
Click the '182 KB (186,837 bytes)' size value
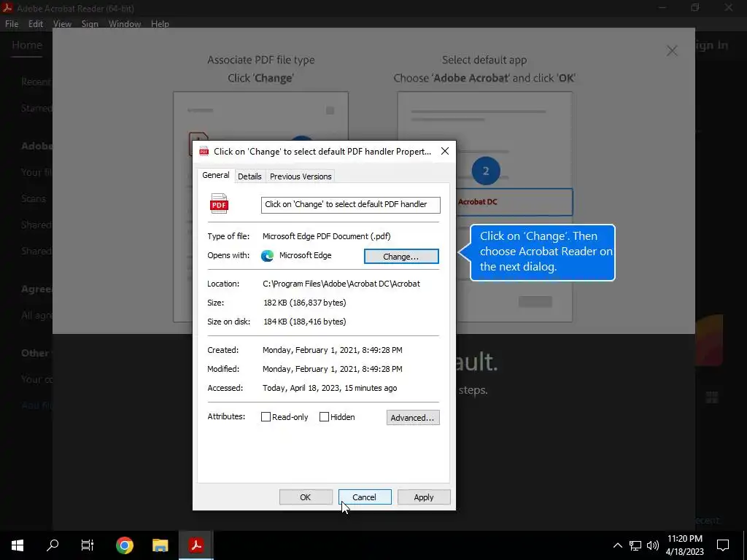click(x=305, y=303)
